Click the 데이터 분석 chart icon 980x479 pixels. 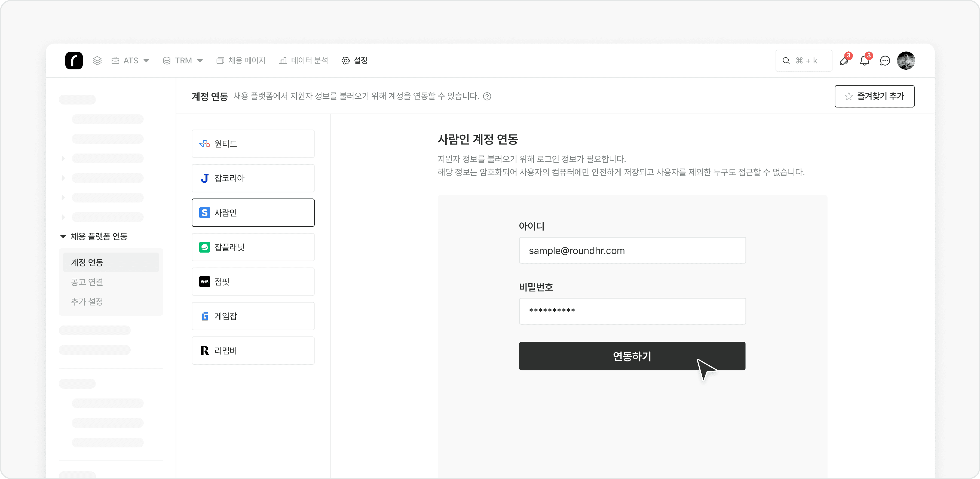pyautogui.click(x=283, y=60)
